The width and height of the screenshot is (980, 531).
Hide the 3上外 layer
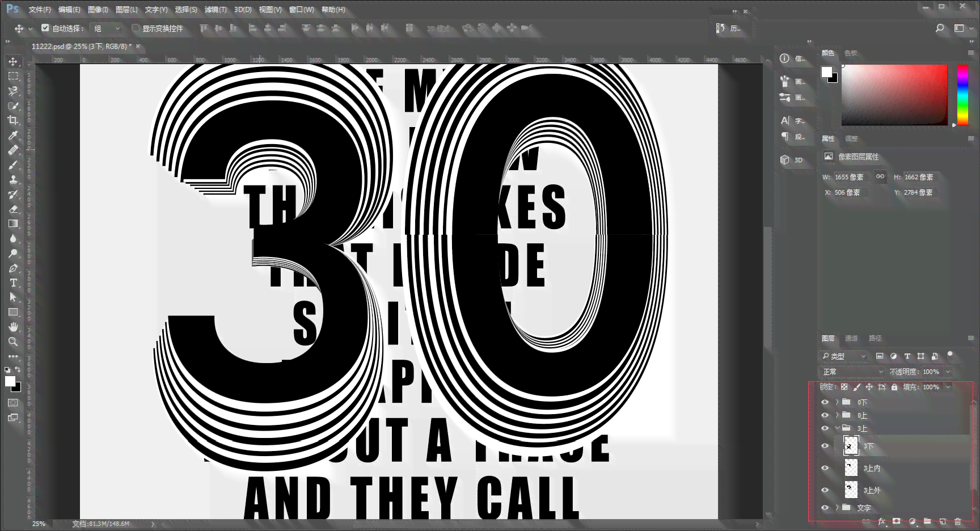(x=825, y=490)
